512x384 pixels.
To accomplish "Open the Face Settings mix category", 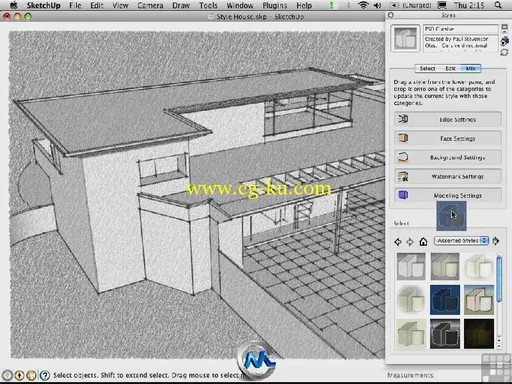I will click(448, 138).
